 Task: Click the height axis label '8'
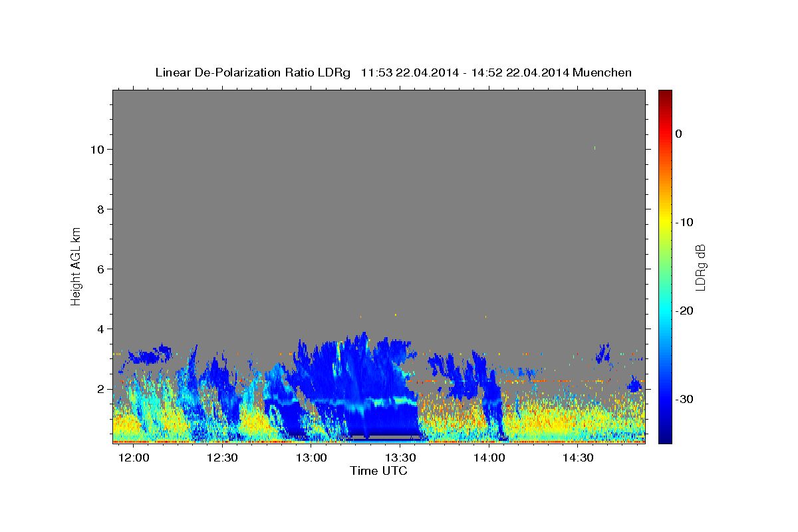(101, 209)
